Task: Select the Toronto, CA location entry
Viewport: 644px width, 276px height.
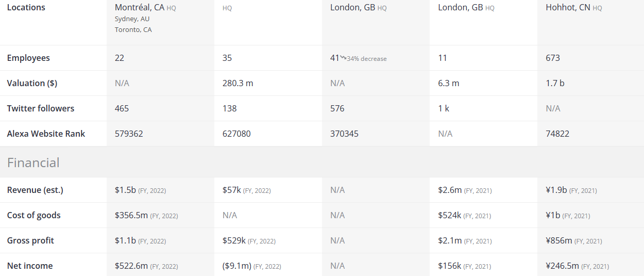Action: click(133, 30)
